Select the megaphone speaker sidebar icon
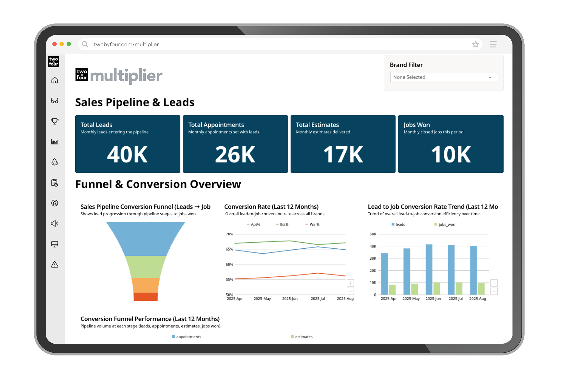The image size is (563, 392). click(x=54, y=223)
